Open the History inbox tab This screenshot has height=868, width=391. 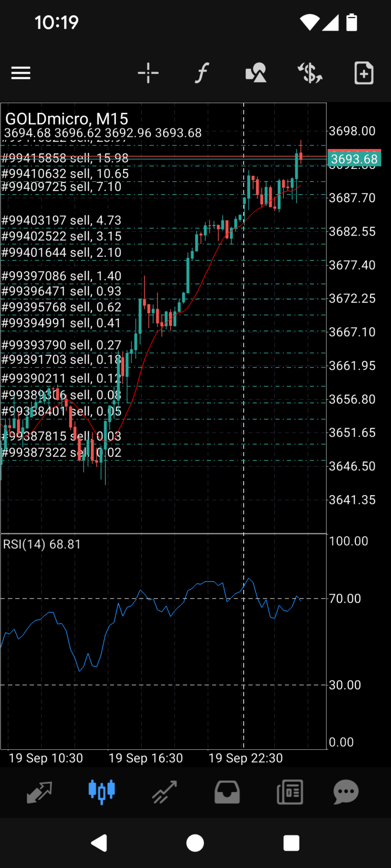pyautogui.click(x=227, y=792)
